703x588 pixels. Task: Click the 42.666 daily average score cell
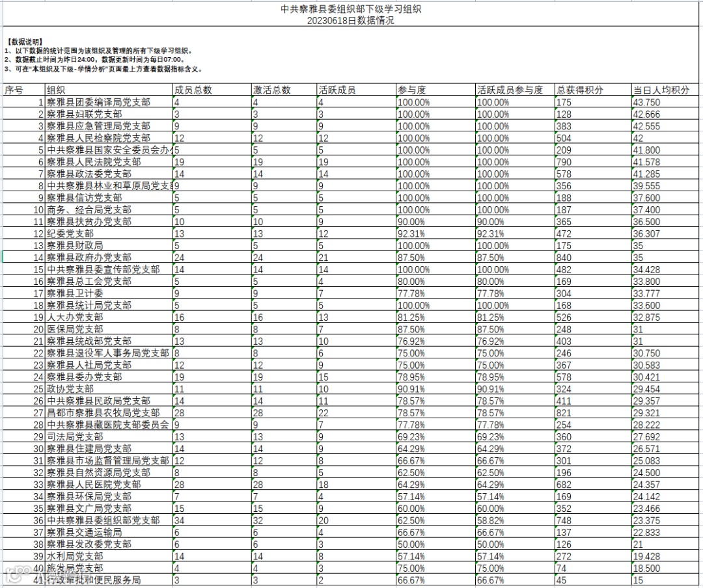tap(665, 114)
